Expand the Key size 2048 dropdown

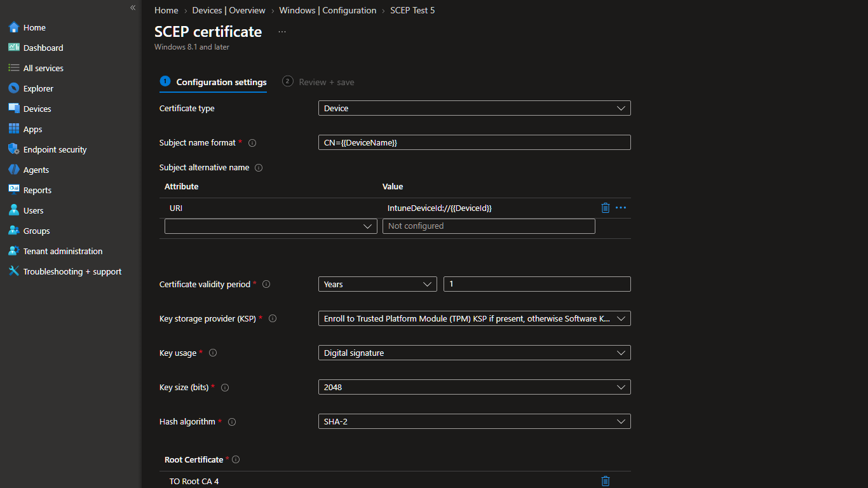[x=475, y=387]
